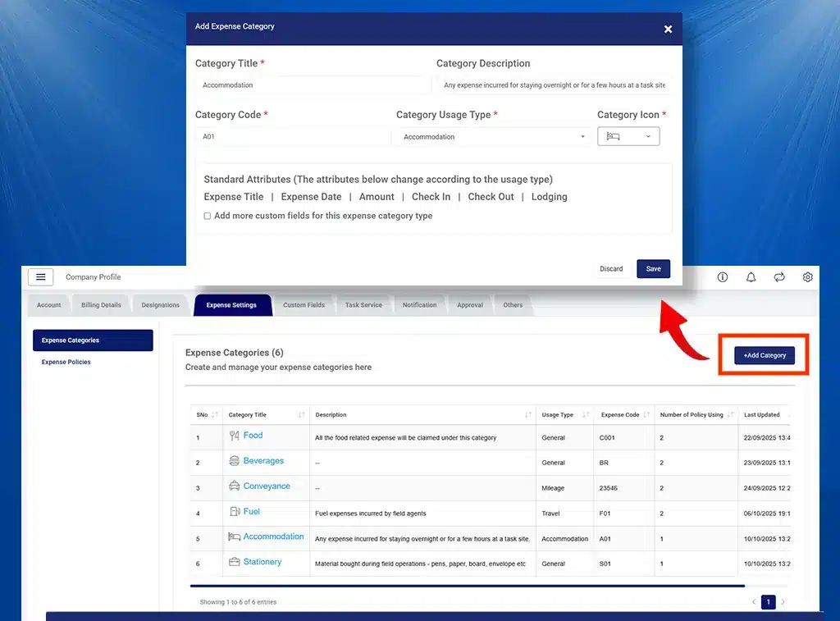Click the info circle icon in header
This screenshot has height=621, width=840.
(x=723, y=277)
